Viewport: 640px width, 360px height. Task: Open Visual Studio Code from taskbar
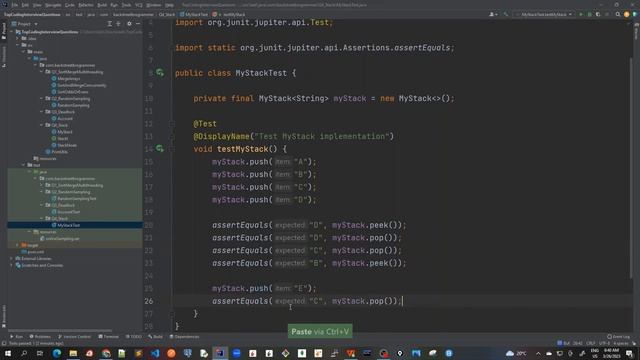click(x=155, y=353)
